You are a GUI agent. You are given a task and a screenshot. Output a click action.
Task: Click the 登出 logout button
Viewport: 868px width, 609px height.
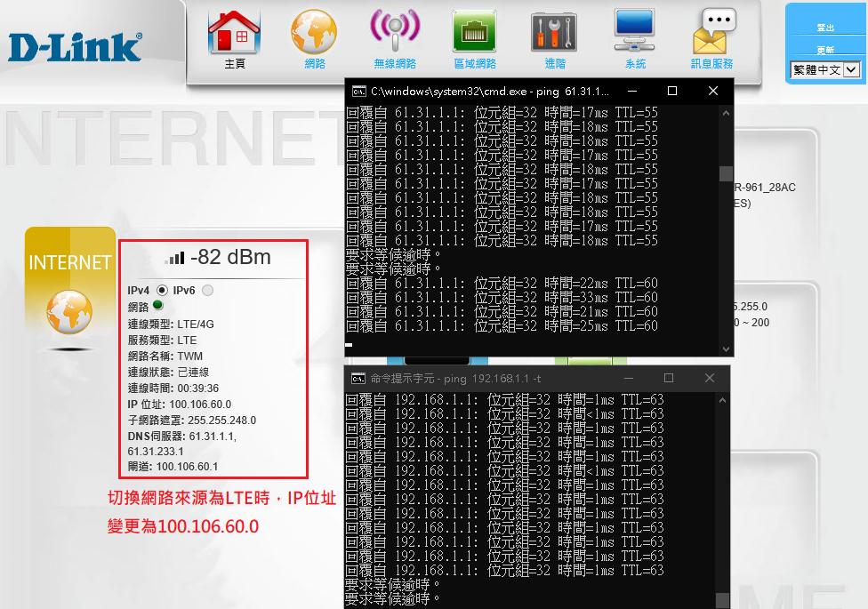(x=825, y=28)
